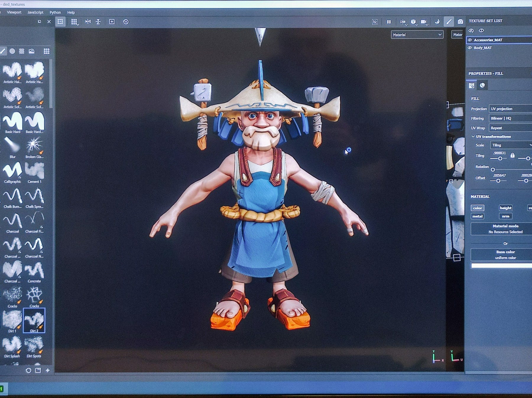Click the circular reset icon in toolbar
Viewport: 532px width, 398px height.
click(x=126, y=22)
